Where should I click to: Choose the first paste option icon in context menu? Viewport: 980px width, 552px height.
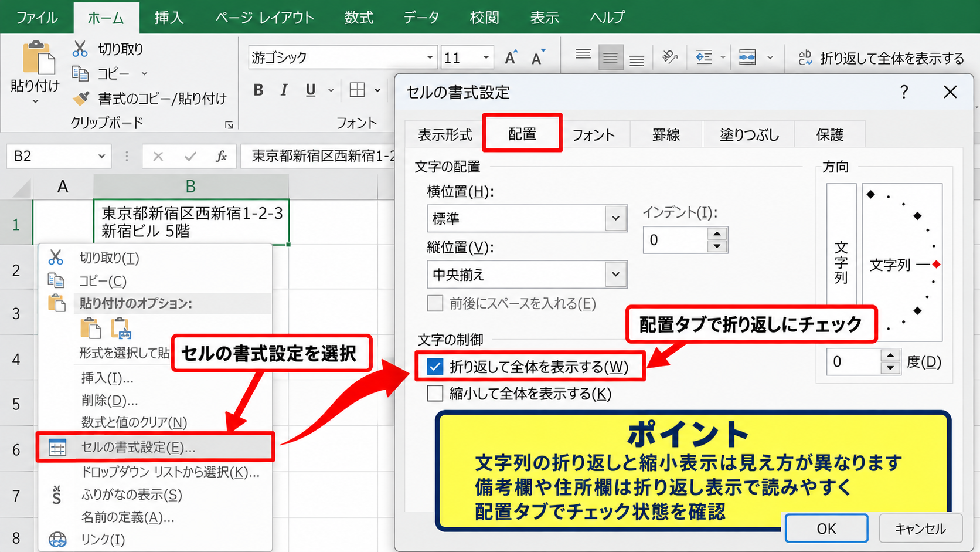[x=91, y=329]
